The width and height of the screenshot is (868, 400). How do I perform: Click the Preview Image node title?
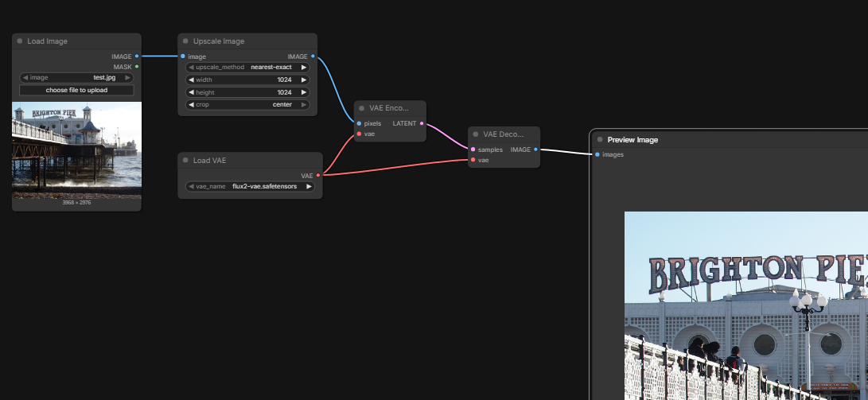tap(633, 139)
